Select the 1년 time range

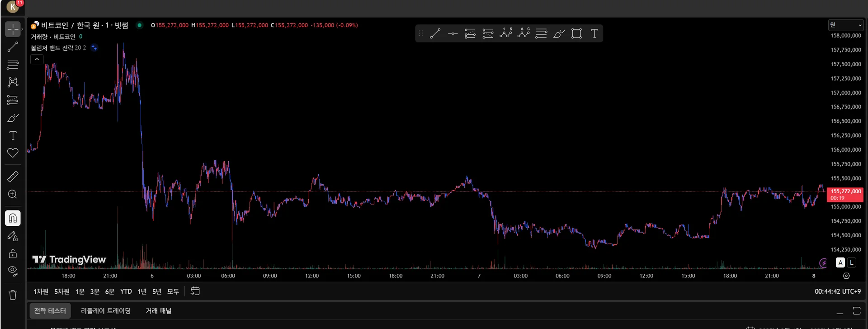[x=142, y=291]
